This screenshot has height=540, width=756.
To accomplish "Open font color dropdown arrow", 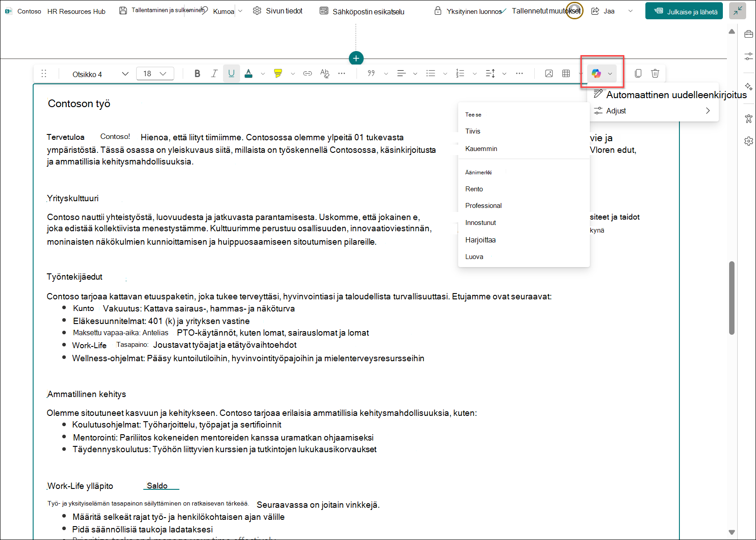I will (263, 73).
